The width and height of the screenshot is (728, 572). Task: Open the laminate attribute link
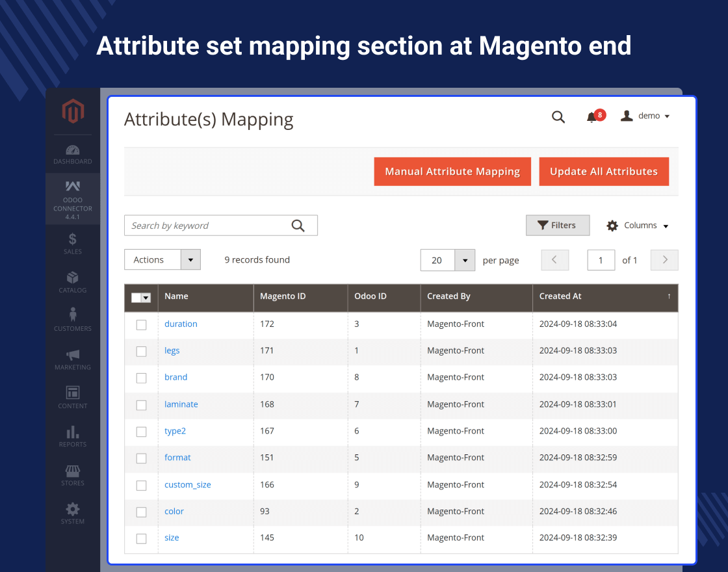pos(181,404)
